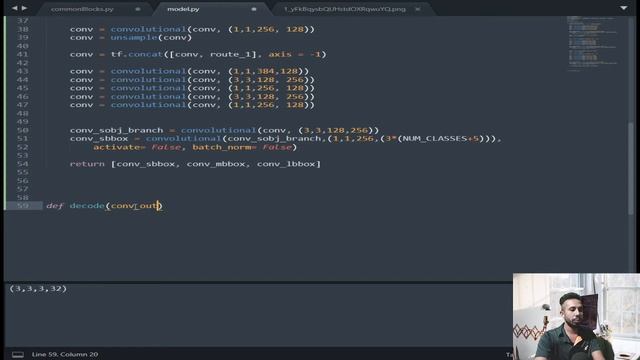Click the "def" keyword on line 59
Screen dimensions: 640x360
[x=55, y=205]
